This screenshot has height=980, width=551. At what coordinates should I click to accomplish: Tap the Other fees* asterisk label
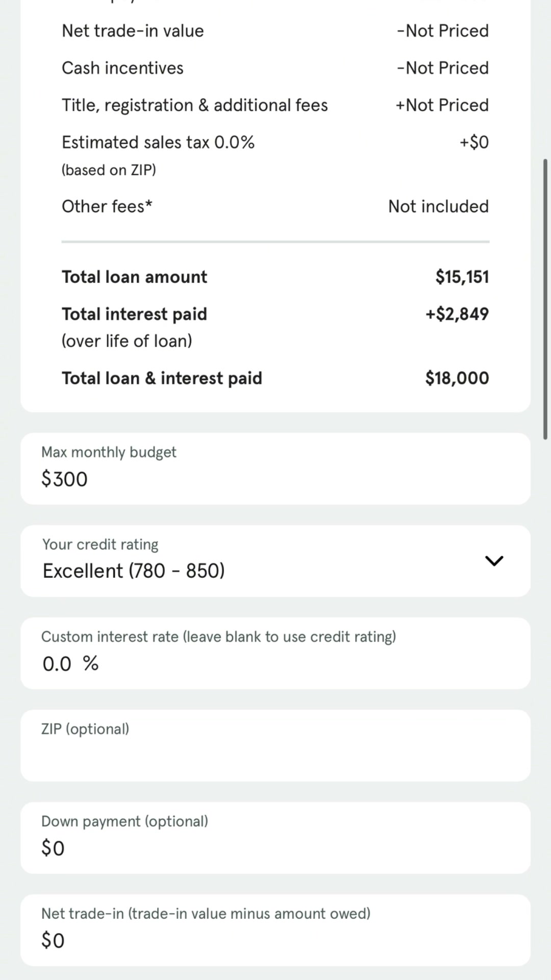(107, 206)
